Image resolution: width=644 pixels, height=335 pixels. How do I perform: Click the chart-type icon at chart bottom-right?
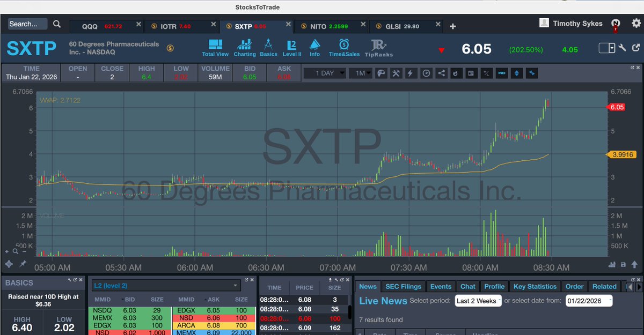click(612, 264)
